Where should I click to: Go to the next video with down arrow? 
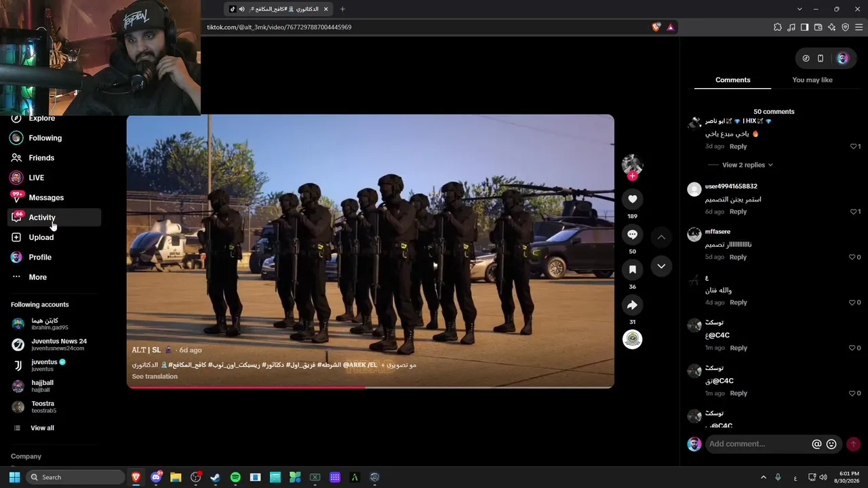661,266
